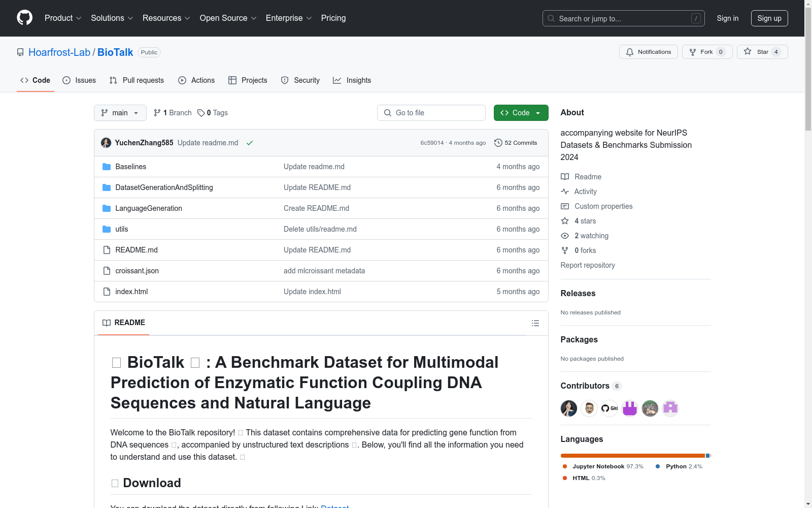Switch to the Insights tab
This screenshot has width=812, height=508.
coord(352,80)
